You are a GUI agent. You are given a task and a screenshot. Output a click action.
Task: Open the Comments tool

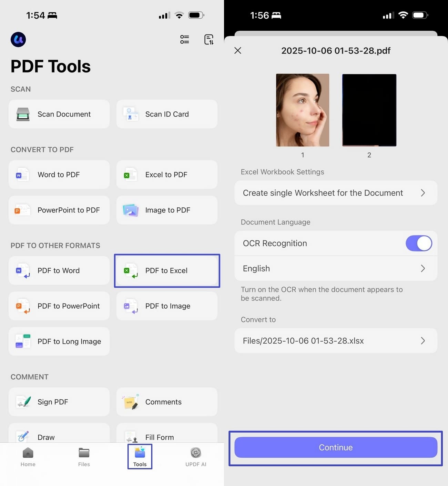(167, 402)
